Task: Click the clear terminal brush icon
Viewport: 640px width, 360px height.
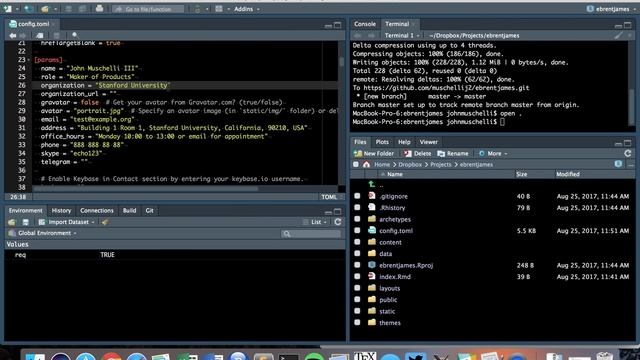Action: [619, 36]
